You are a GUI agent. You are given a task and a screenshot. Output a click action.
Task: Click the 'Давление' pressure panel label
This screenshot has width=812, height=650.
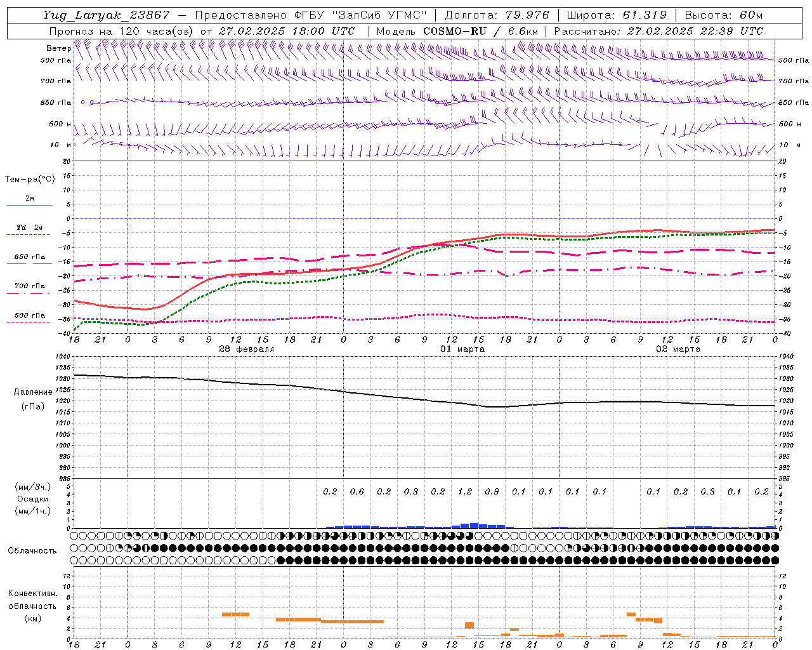click(x=33, y=392)
